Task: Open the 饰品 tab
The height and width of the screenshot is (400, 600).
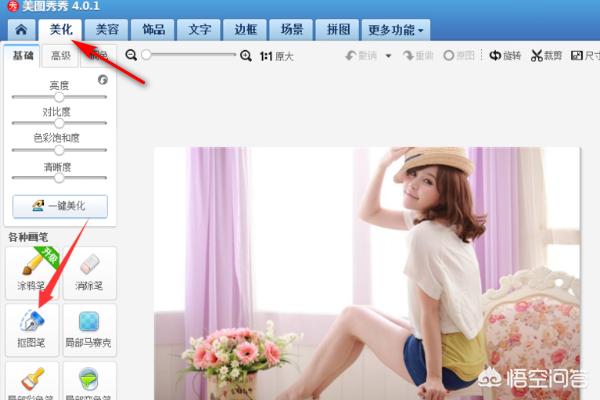Action: [x=153, y=29]
